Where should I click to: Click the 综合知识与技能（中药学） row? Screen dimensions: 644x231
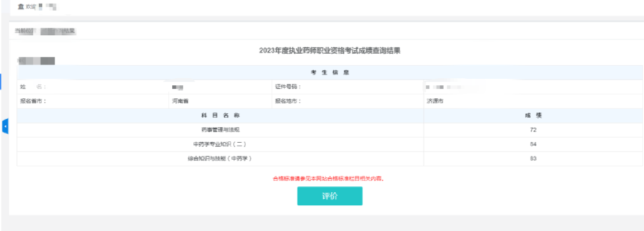point(330,159)
